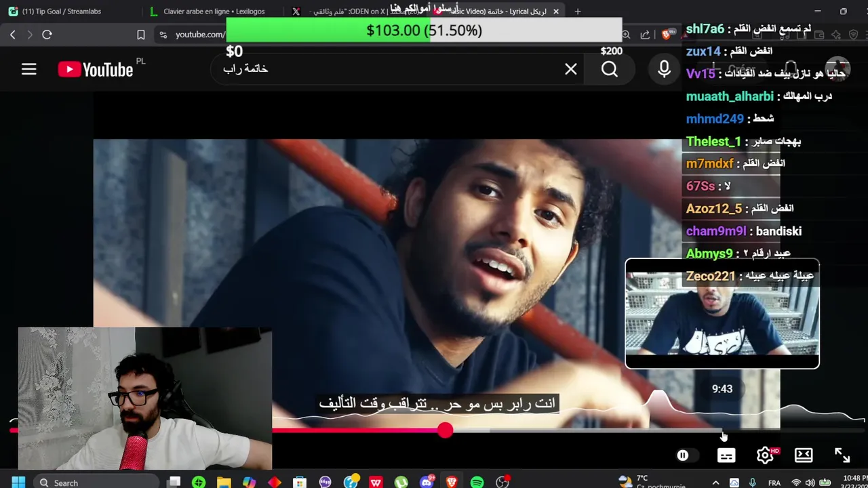Open the clock showing 10:48 PM
The height and width of the screenshot is (488, 868).
(856, 479)
